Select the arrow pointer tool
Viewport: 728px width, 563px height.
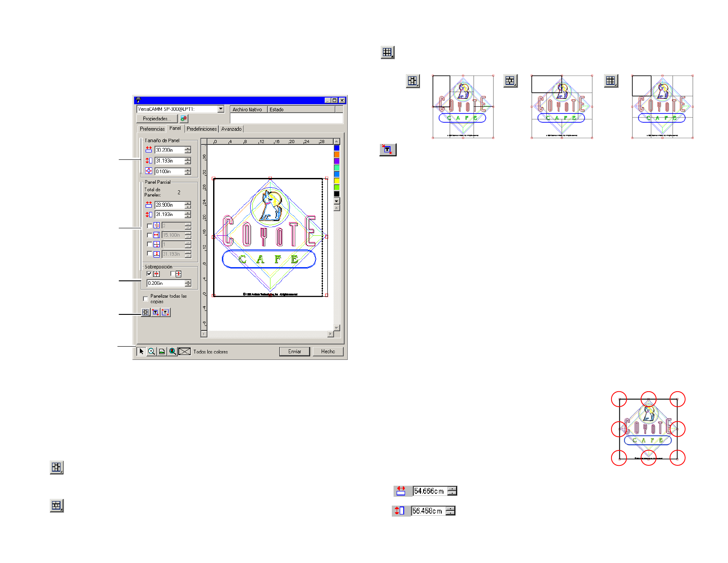point(141,351)
